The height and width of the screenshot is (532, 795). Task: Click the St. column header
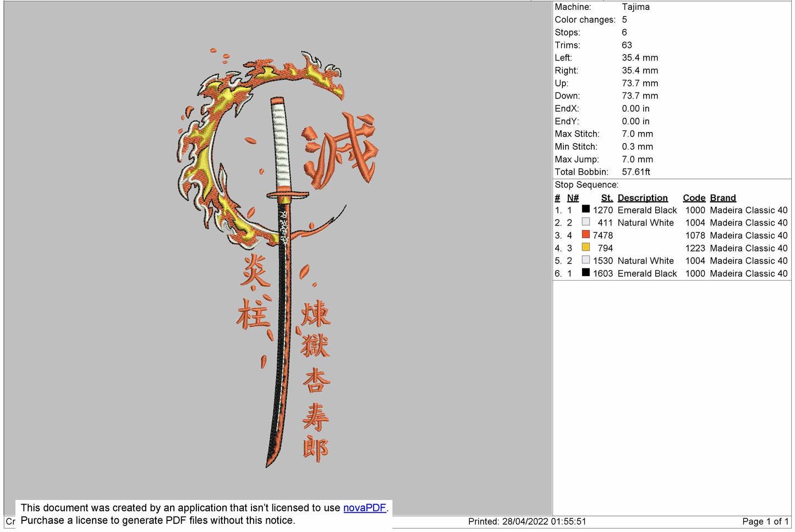pos(606,198)
